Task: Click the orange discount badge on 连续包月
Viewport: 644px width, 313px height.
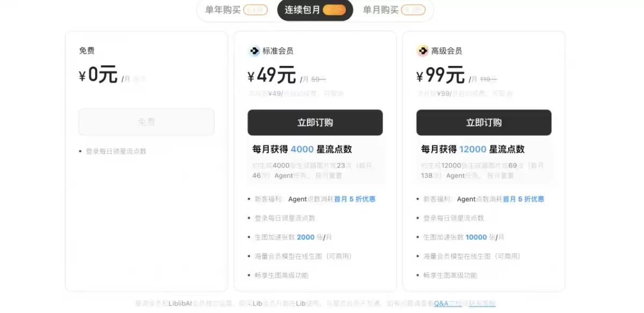Action: click(x=334, y=10)
